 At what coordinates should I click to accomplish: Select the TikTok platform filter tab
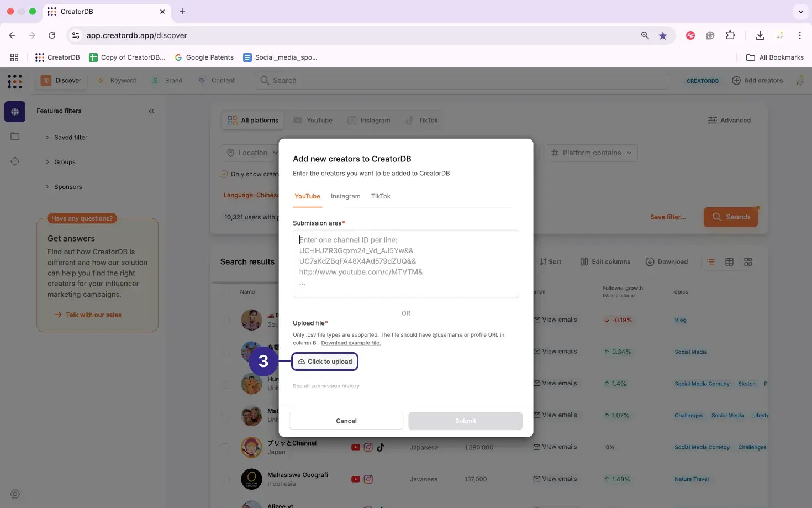click(421, 121)
